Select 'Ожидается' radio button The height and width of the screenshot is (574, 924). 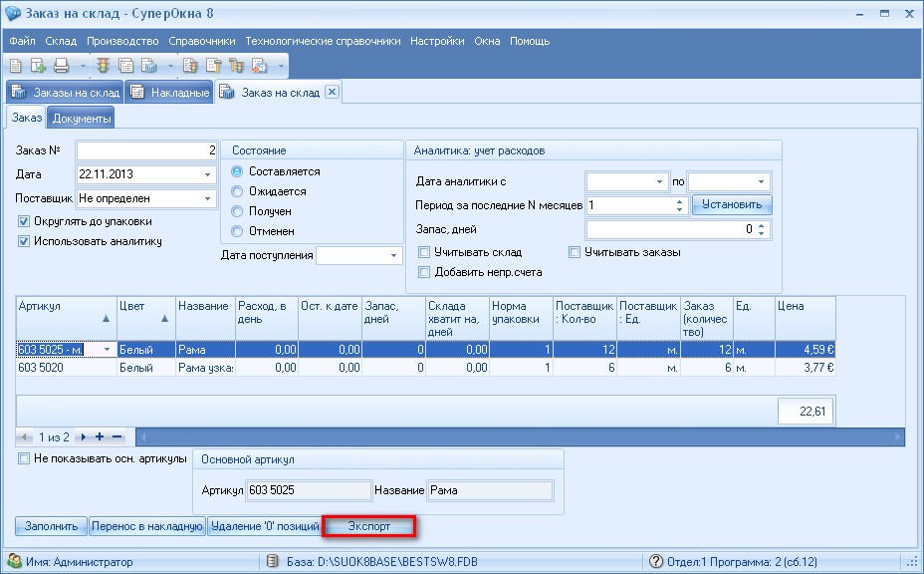click(x=237, y=191)
